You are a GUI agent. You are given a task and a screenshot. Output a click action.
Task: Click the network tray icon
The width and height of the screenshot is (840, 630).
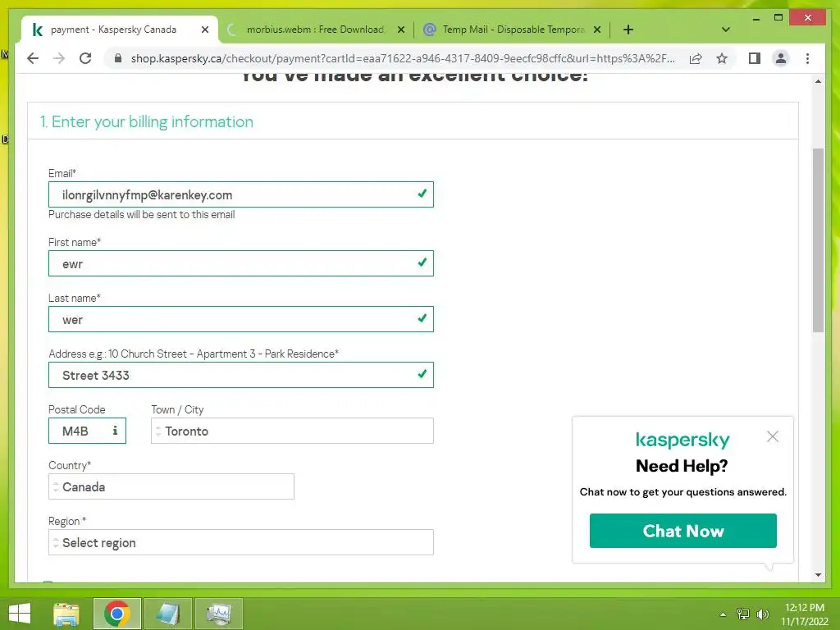(743, 614)
